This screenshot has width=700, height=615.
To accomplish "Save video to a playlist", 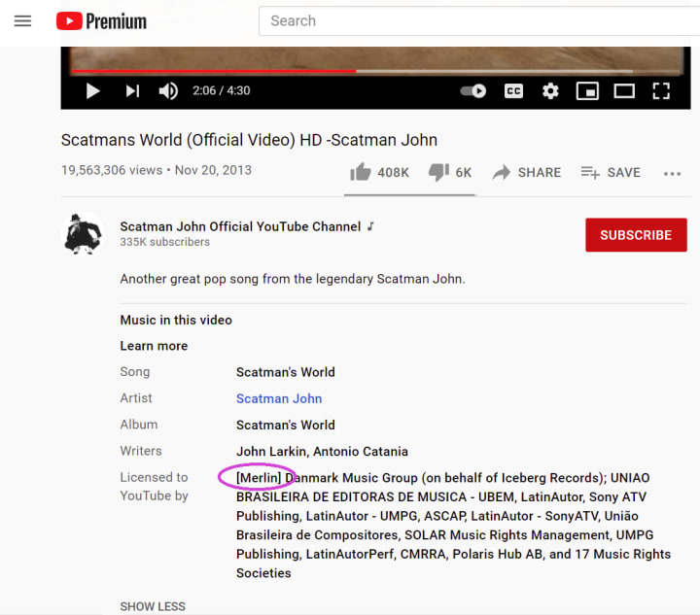I will [611, 172].
